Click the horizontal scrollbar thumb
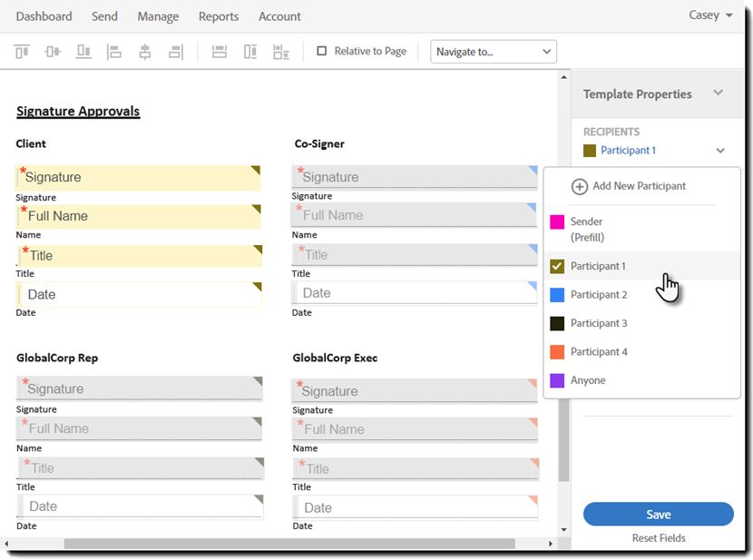 289,544
